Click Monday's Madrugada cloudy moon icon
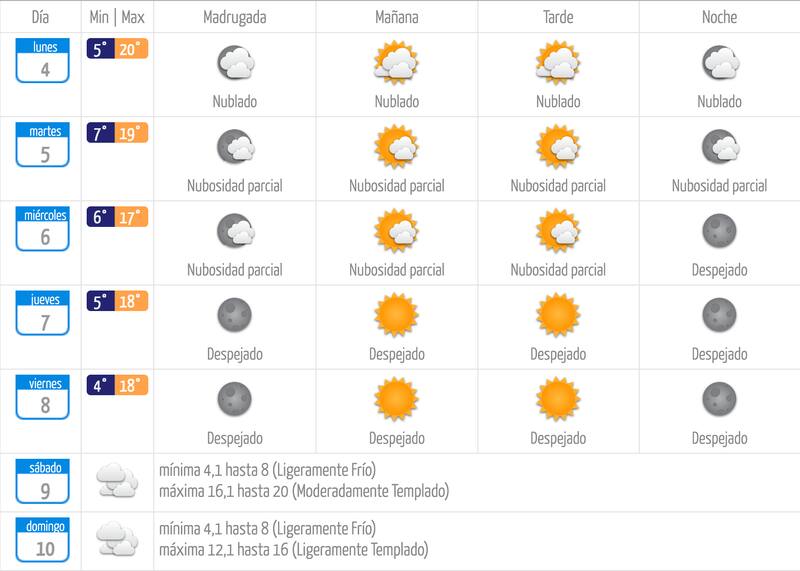The height and width of the screenshot is (571, 800). click(235, 63)
